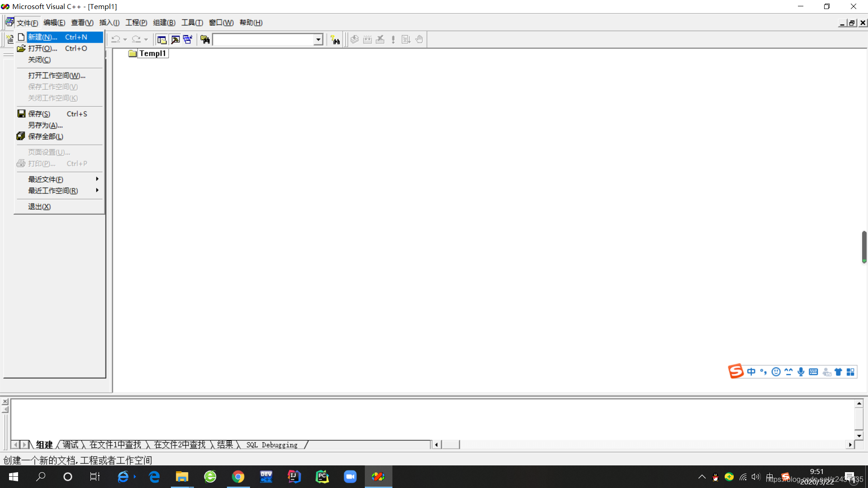Click the Workspace window toolbar icon
868x488 pixels.
[162, 40]
